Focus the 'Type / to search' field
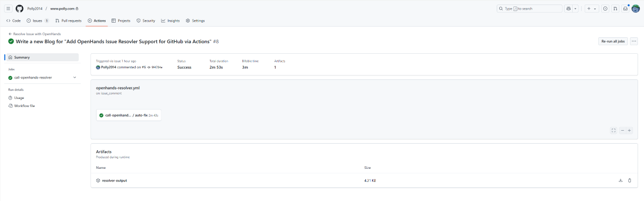 click(529, 9)
